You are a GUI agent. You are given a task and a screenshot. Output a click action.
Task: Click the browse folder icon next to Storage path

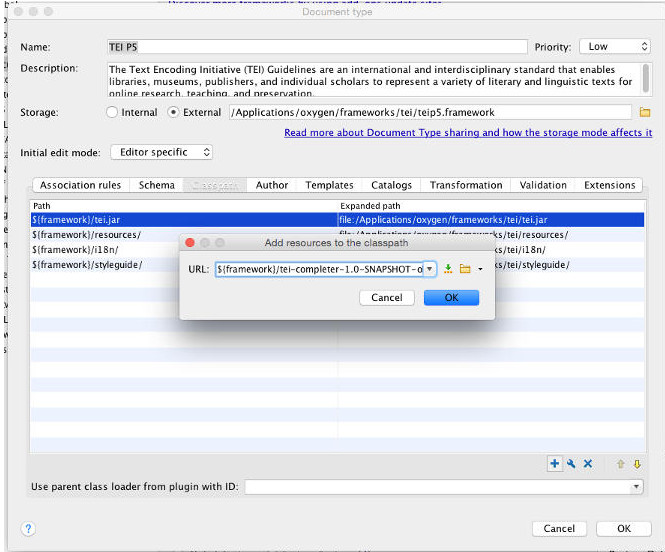click(x=645, y=112)
